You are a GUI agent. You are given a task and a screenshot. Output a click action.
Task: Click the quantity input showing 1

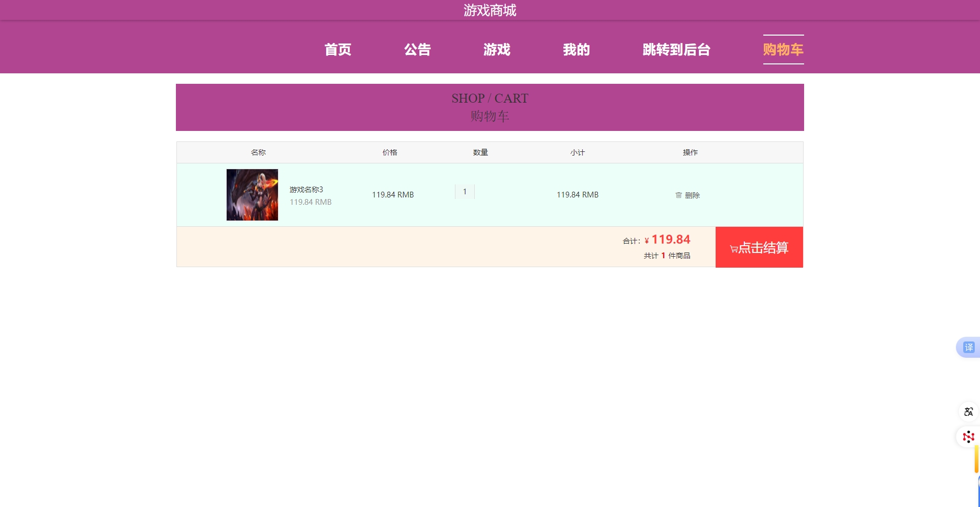pos(464,192)
